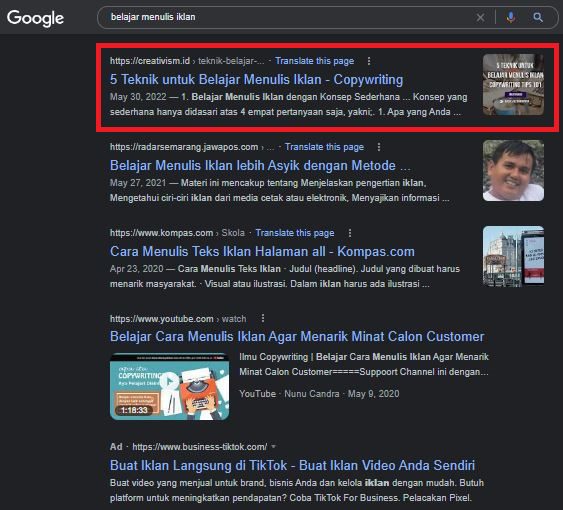The image size is (563, 510).
Task: Click the smiling man thumbnail of the jawapos result
Action: (513, 170)
